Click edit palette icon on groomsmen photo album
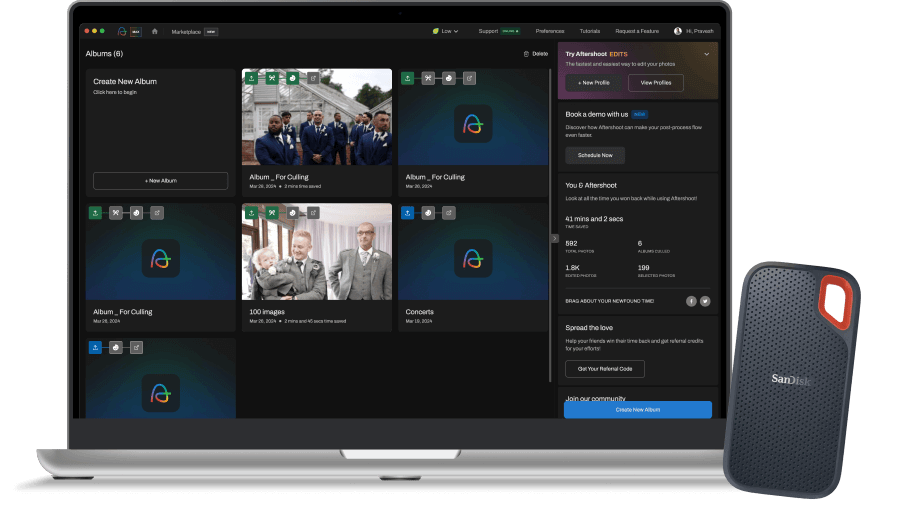The height and width of the screenshot is (511, 923). coord(293,78)
